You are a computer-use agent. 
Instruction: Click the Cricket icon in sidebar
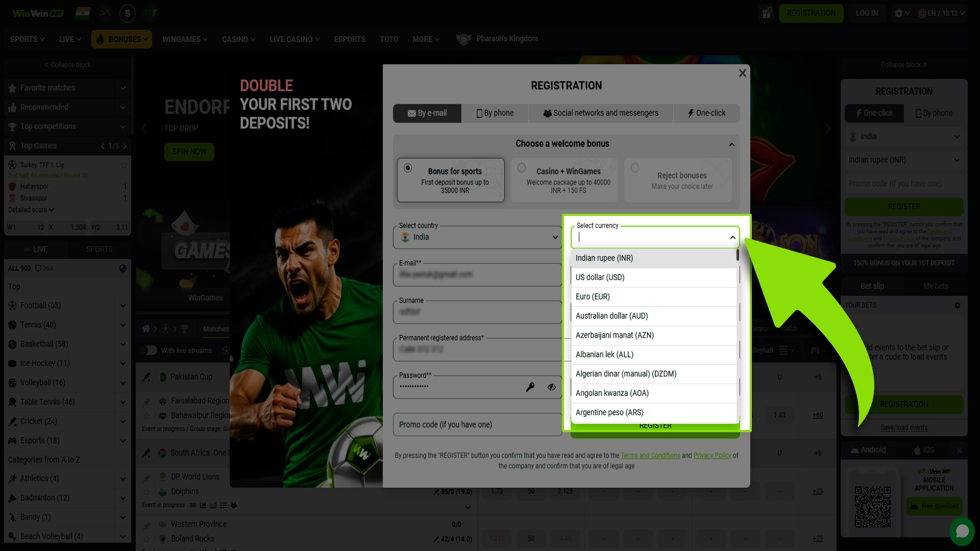point(12,421)
